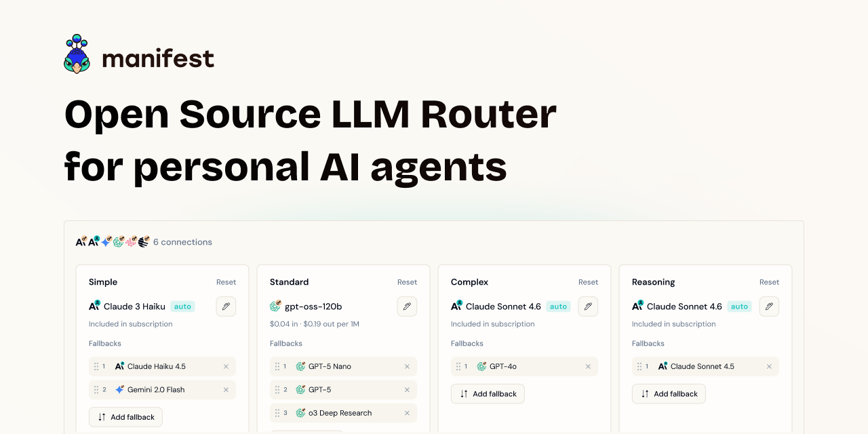Click the striped sphere icon in connections row
Viewport: 868px width, 434px height.
143,241
